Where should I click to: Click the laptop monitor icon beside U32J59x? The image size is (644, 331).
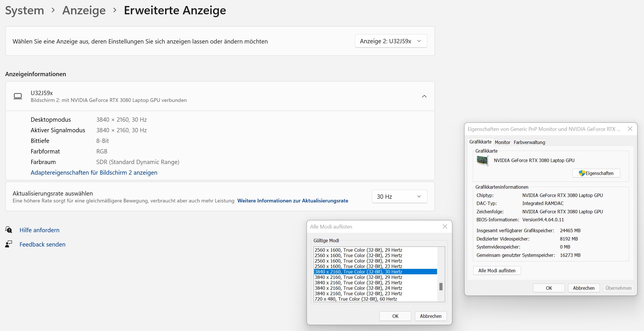[18, 96]
